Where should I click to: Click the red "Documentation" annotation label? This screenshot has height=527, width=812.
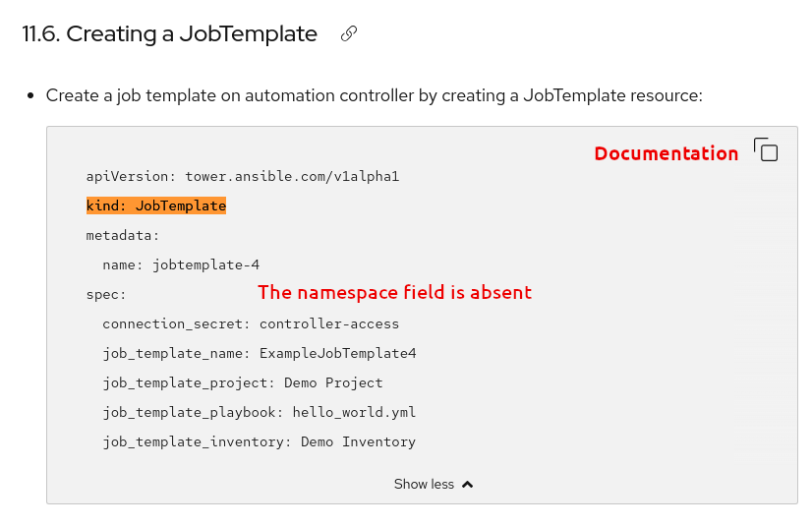pos(667,153)
